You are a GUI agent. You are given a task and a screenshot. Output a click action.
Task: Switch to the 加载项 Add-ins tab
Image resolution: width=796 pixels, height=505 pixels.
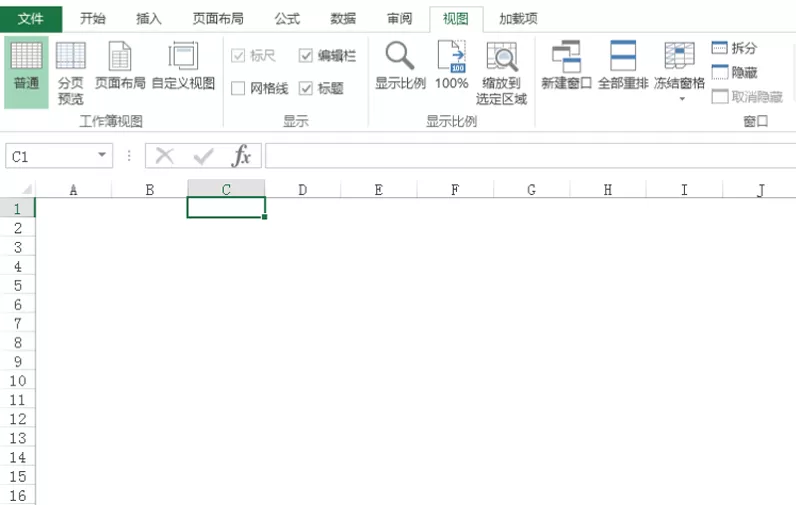(518, 19)
